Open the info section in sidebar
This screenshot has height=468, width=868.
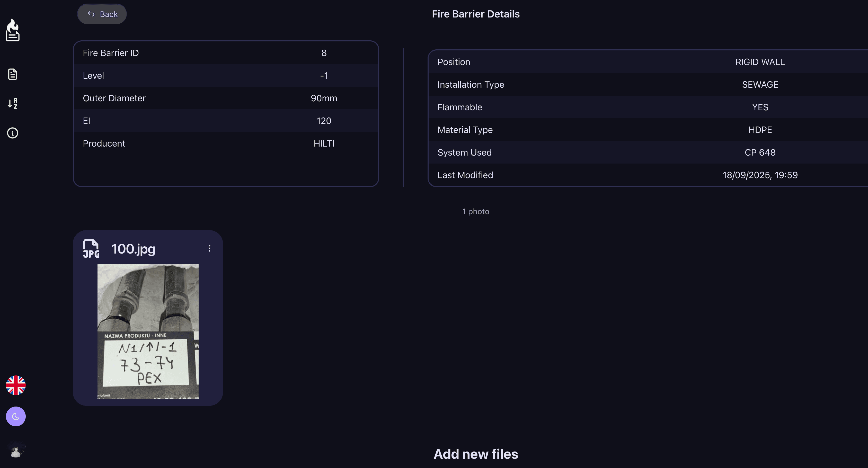click(12, 133)
